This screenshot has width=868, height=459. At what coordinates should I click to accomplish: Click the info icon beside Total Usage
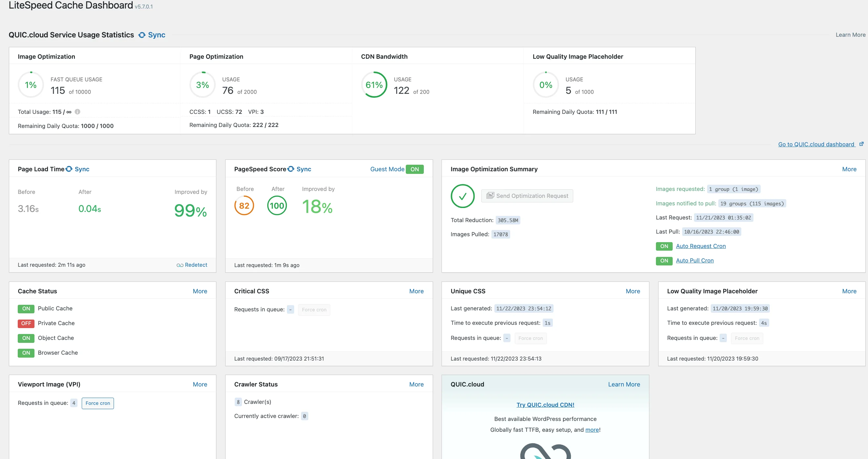point(77,112)
